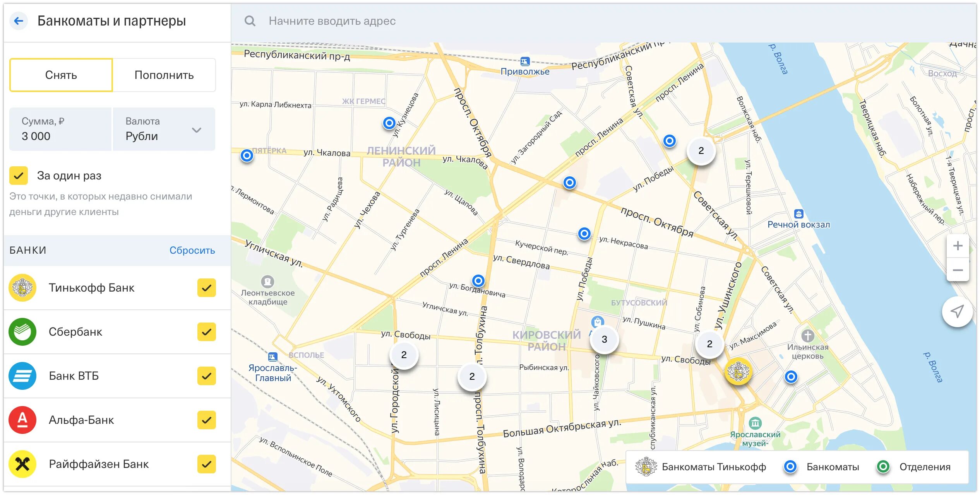Switch to the Снять tab

61,75
